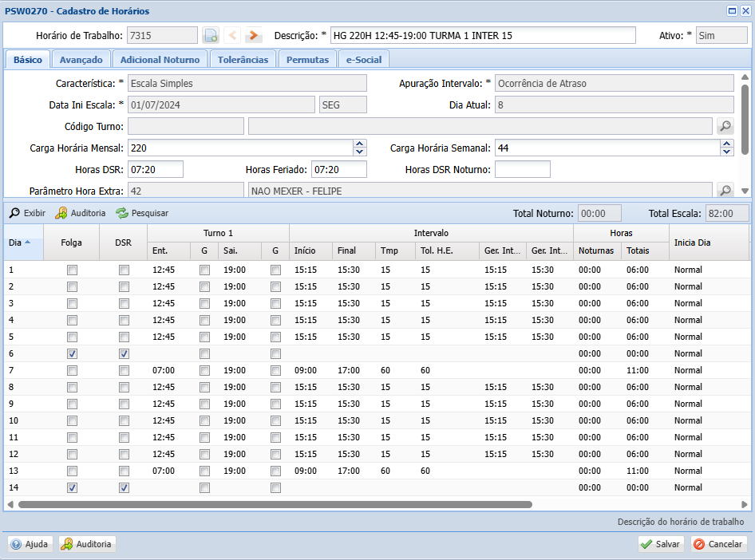Uncheck Folga checkbox for day 14
Viewport: 755px width, 560px height.
tap(72, 488)
